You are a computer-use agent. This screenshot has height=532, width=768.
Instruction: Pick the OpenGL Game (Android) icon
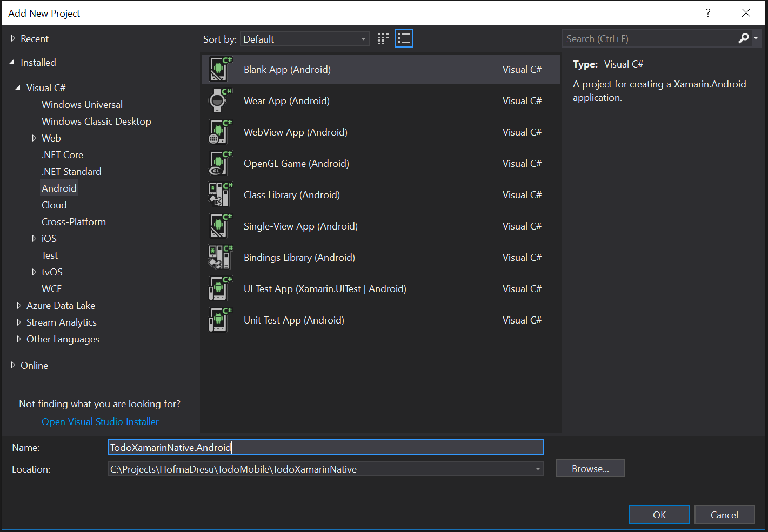[221, 163]
